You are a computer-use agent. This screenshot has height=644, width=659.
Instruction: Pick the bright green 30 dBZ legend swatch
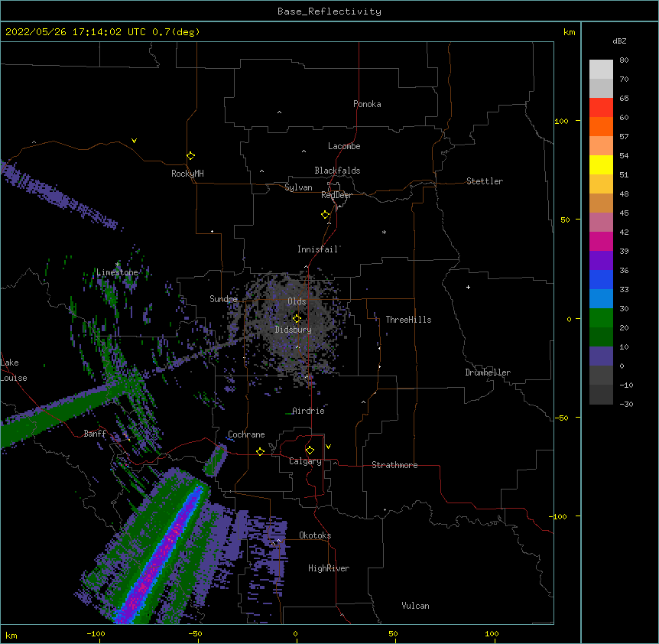coord(601,318)
